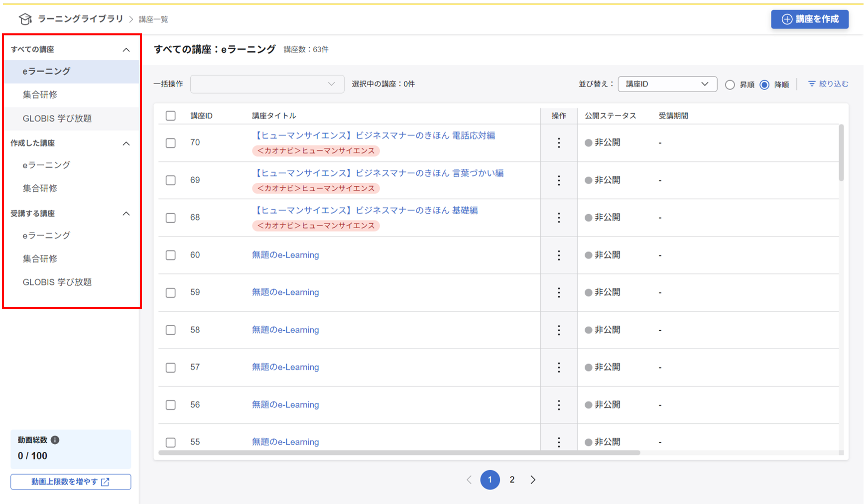Check the checkbox for course ID 68
Image resolution: width=865 pixels, height=504 pixels.
[170, 218]
